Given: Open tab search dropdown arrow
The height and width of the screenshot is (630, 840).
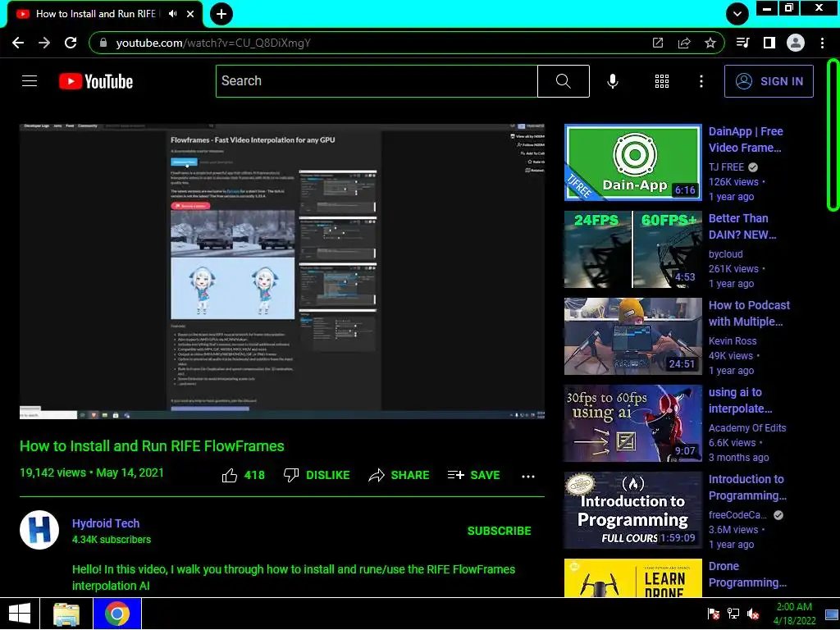Looking at the screenshot, I should 737,14.
